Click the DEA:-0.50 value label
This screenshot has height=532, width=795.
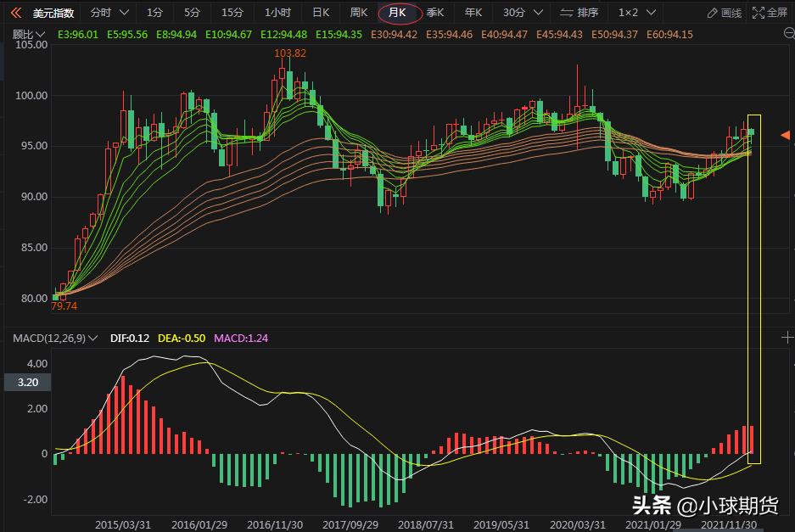coord(182,339)
